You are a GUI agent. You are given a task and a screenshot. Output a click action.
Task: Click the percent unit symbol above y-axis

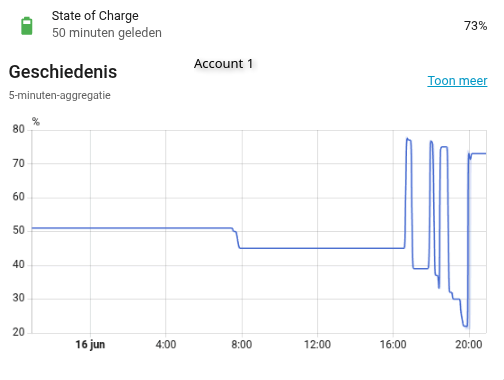click(36, 122)
